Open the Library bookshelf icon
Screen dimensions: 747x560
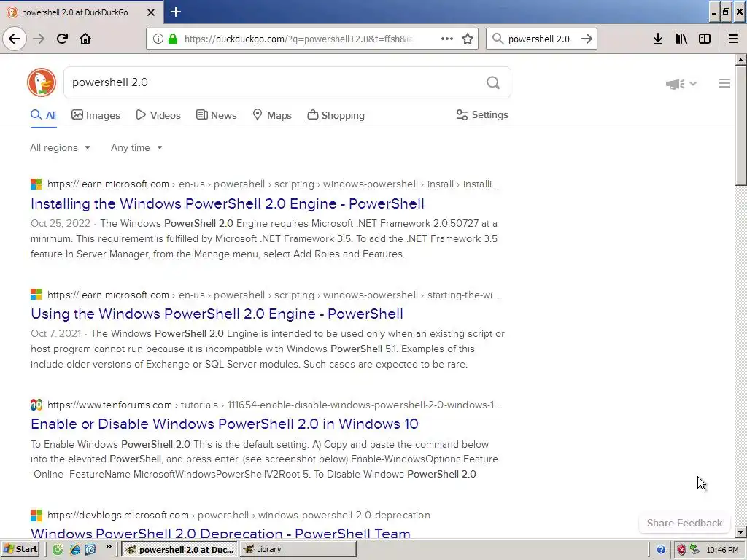(x=681, y=39)
